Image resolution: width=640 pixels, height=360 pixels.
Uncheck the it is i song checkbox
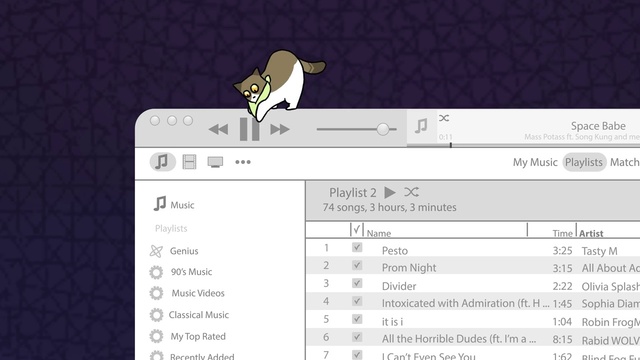(357, 319)
